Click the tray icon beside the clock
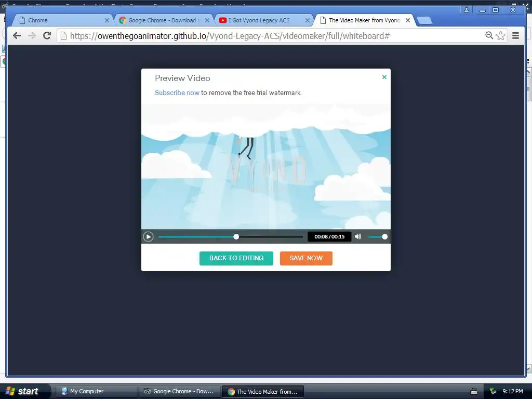This screenshot has width=532, height=399. [x=493, y=392]
